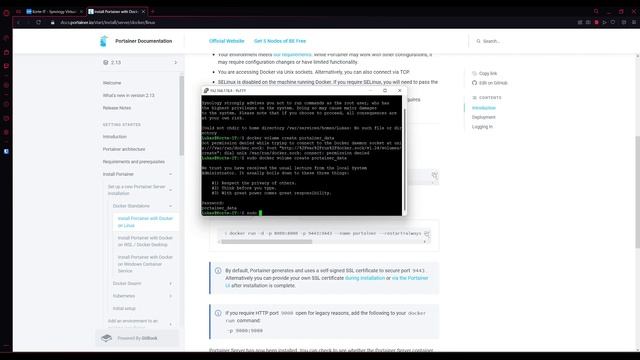
Task: Click the PuTTY icon in terminal title bar
Action: [x=206, y=91]
